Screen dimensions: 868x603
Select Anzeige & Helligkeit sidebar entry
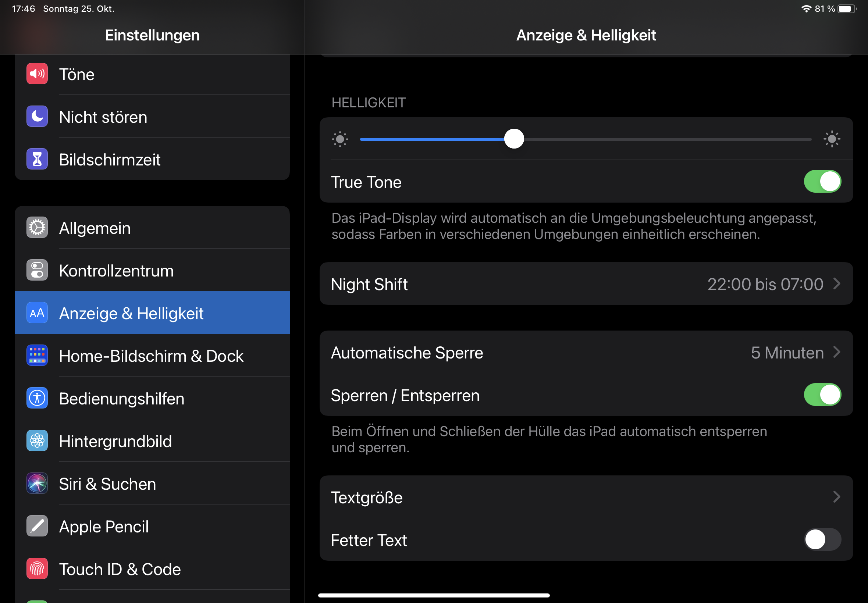point(131,313)
